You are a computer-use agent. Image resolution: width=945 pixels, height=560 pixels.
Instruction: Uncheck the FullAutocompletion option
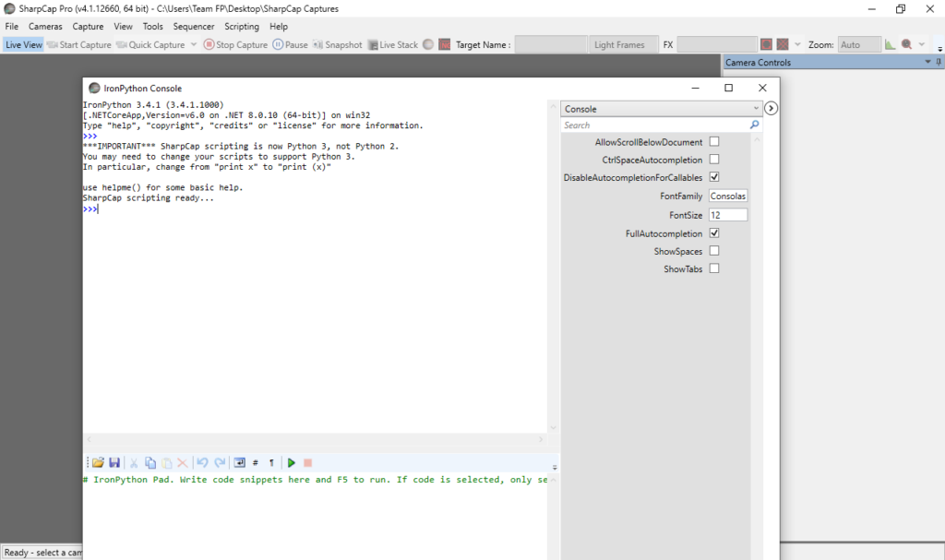pos(714,233)
